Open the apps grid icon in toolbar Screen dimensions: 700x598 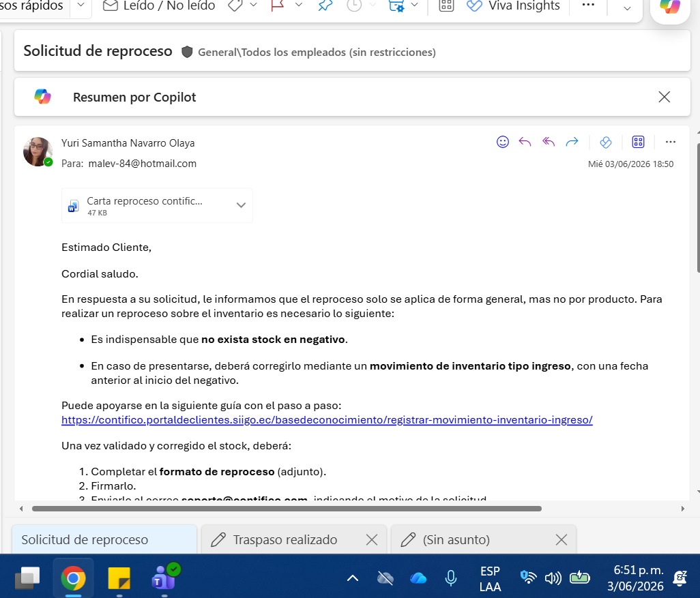point(446,5)
